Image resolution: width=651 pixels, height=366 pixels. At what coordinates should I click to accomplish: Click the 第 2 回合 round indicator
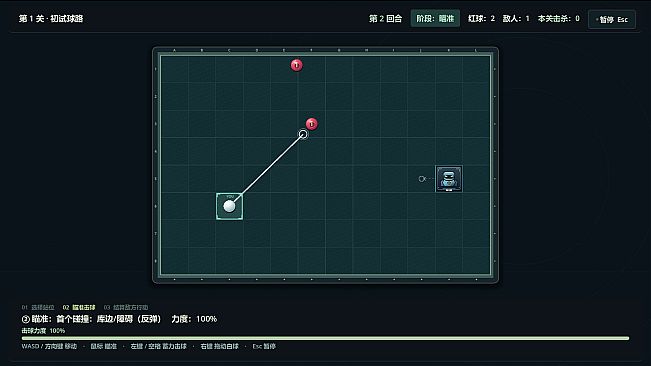point(385,18)
